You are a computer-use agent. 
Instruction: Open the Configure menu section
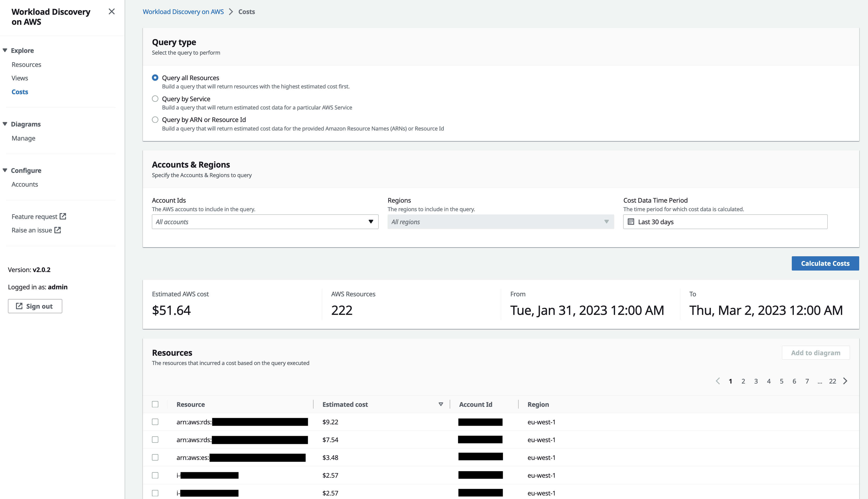point(26,170)
